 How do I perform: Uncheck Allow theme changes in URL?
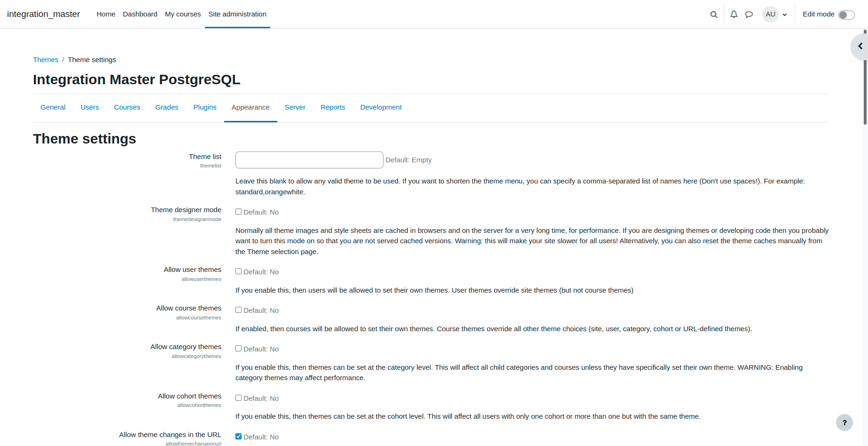238,437
